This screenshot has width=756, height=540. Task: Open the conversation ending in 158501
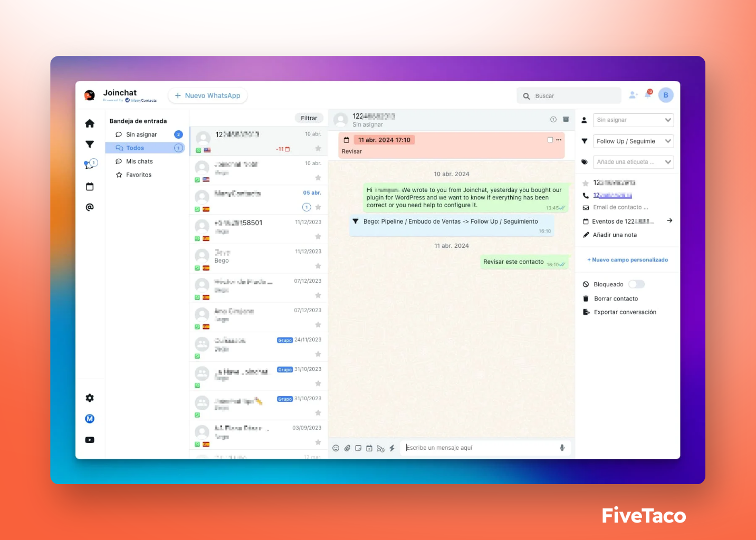pos(259,229)
